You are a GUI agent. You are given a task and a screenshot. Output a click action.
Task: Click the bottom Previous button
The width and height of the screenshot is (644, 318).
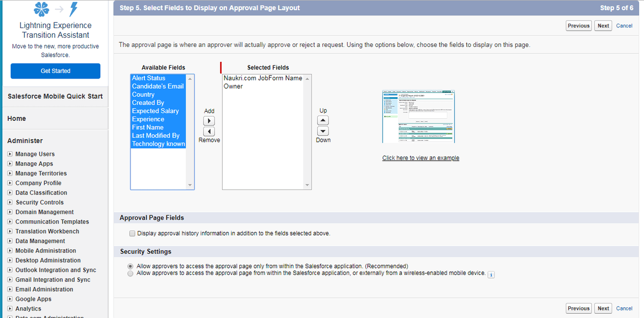click(579, 308)
